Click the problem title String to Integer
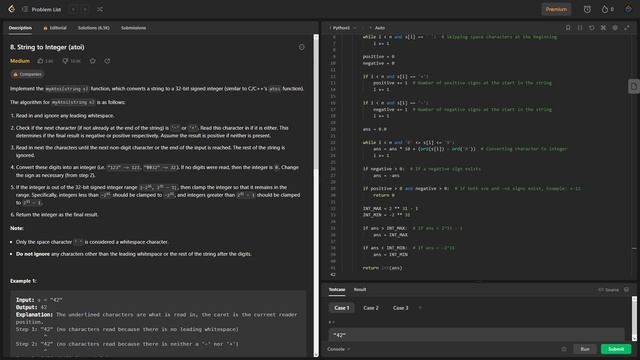 47,47
